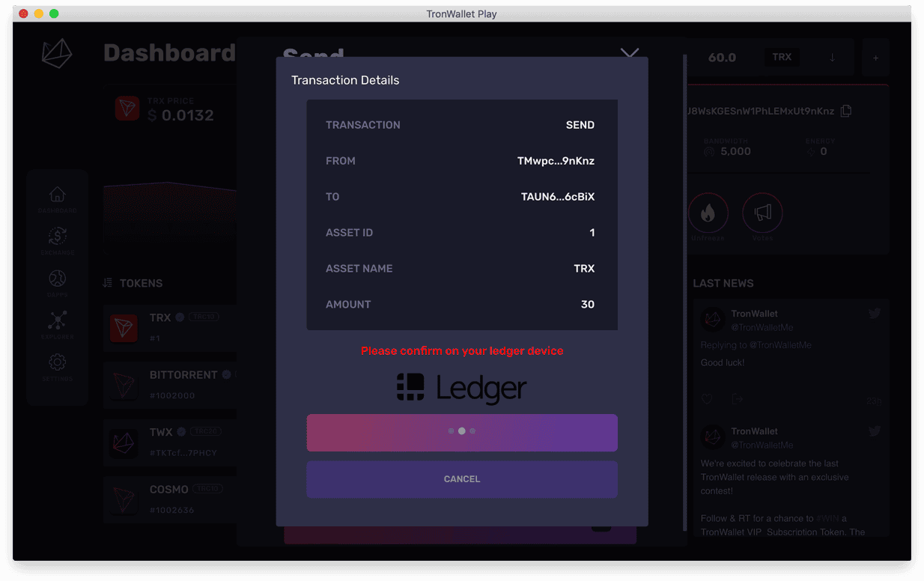Click the Twitter bird on the contest tweet

[875, 431]
